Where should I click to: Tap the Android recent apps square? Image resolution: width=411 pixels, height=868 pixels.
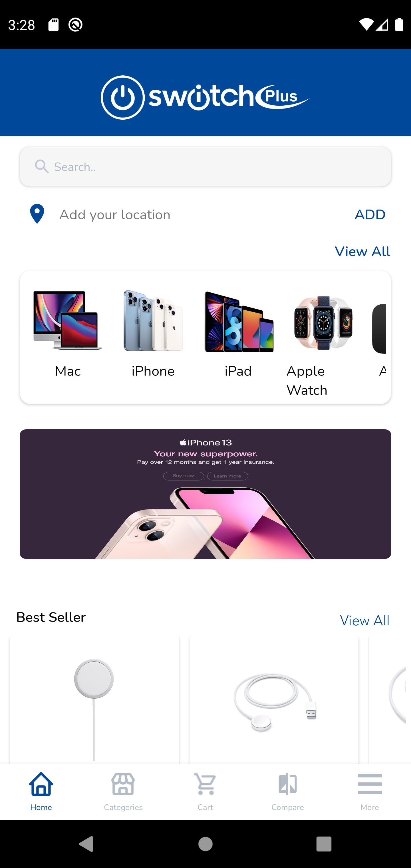(x=324, y=844)
